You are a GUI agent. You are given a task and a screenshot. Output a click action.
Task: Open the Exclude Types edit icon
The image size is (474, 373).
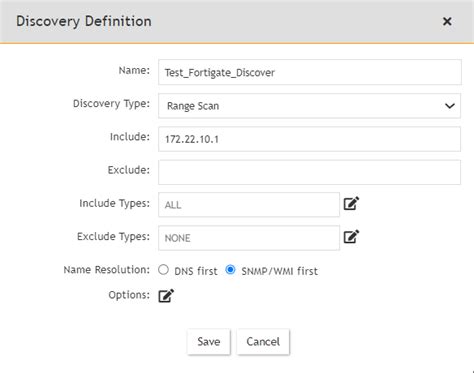click(351, 237)
